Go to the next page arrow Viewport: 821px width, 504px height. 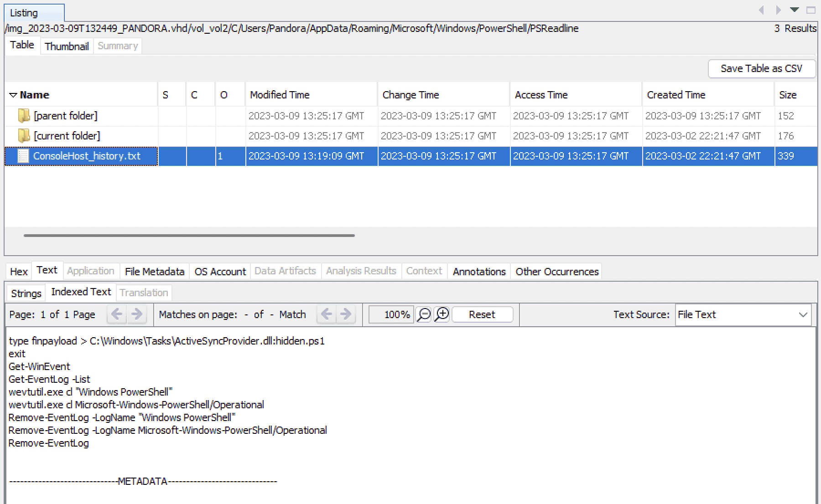click(136, 314)
